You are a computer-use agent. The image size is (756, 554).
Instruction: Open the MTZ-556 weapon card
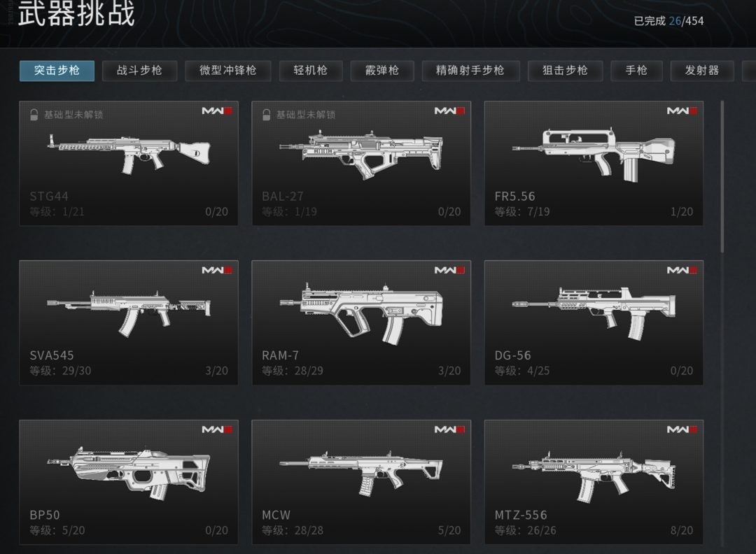594,482
